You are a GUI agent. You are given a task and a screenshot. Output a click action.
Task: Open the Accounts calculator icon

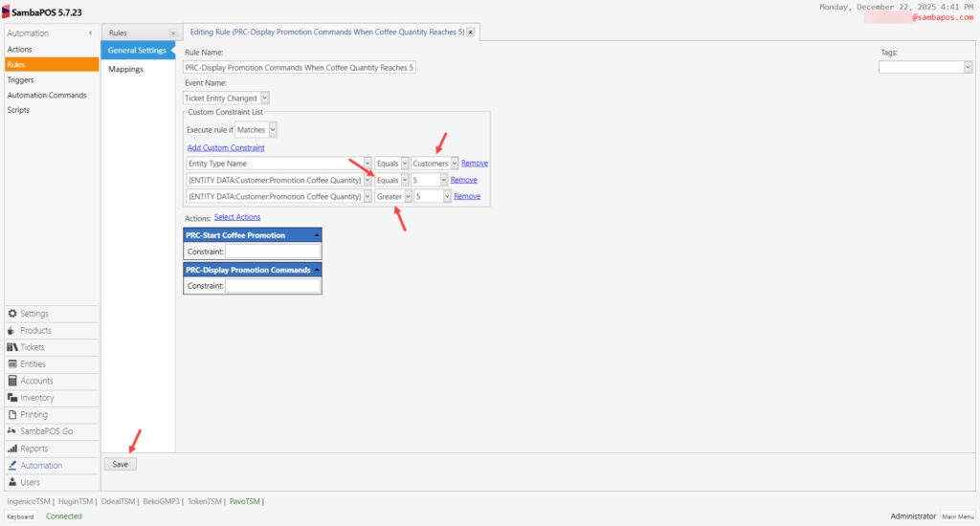tap(12, 381)
